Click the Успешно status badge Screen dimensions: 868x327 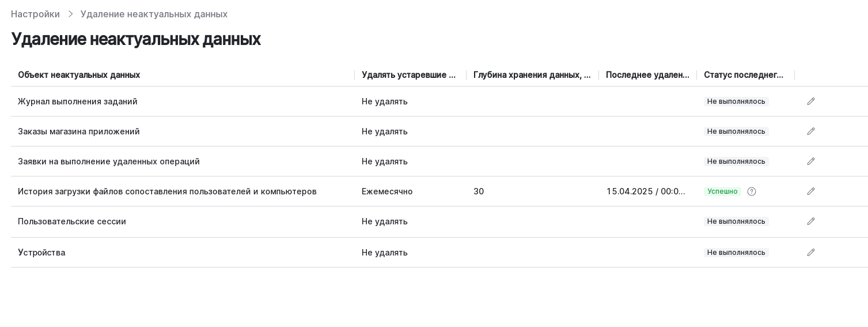722,191
